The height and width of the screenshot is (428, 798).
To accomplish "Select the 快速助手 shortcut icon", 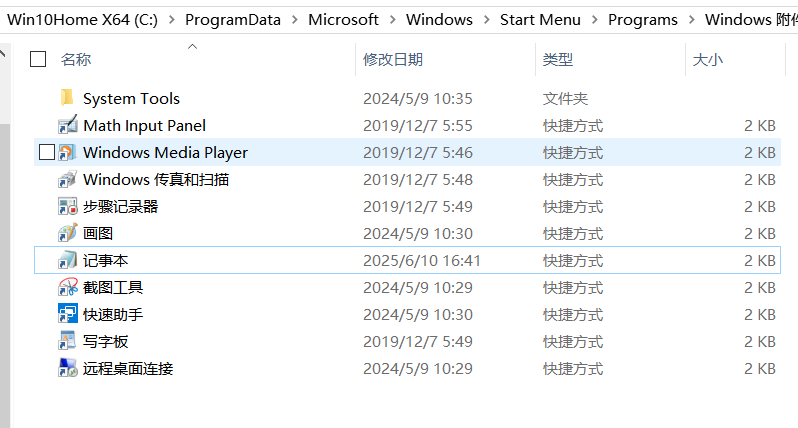I will [67, 314].
